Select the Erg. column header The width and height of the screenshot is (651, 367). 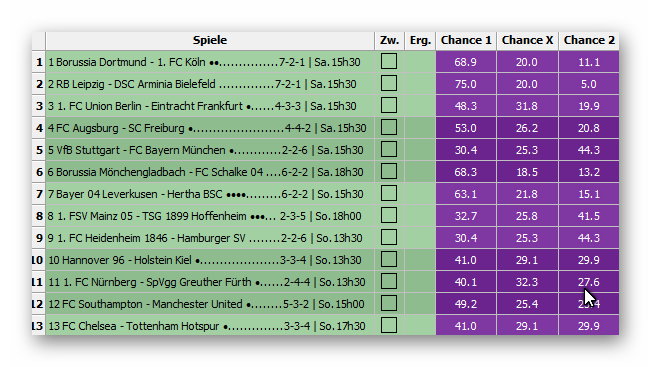point(420,40)
